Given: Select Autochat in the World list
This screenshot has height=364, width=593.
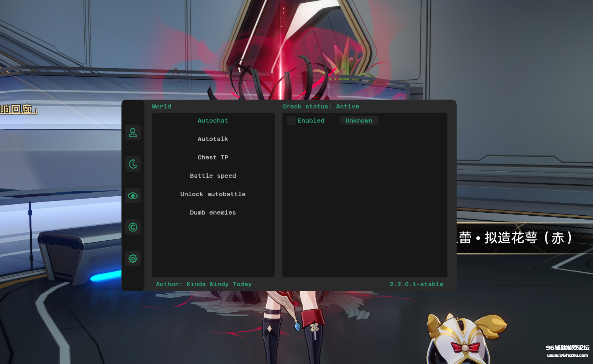Looking at the screenshot, I should click(213, 121).
